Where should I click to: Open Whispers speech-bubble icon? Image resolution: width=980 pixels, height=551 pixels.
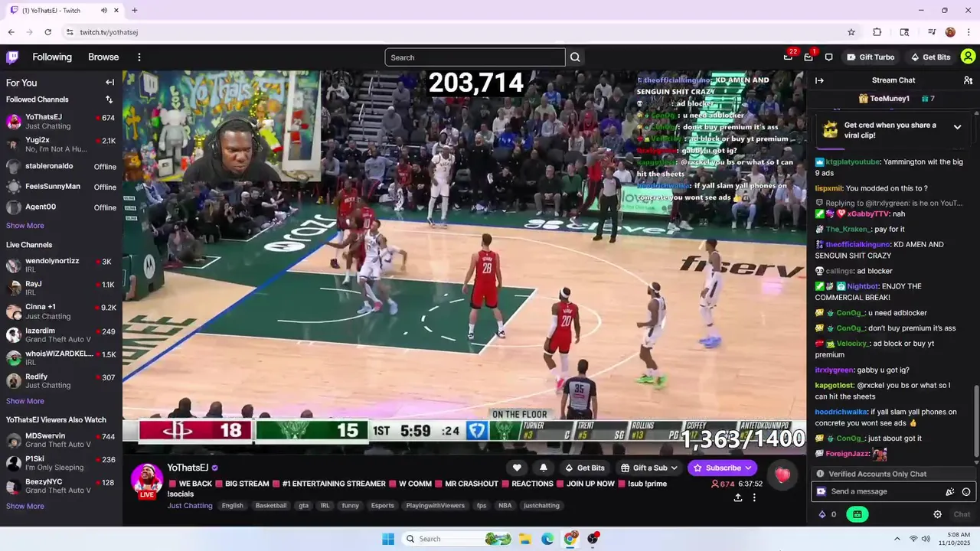click(828, 57)
